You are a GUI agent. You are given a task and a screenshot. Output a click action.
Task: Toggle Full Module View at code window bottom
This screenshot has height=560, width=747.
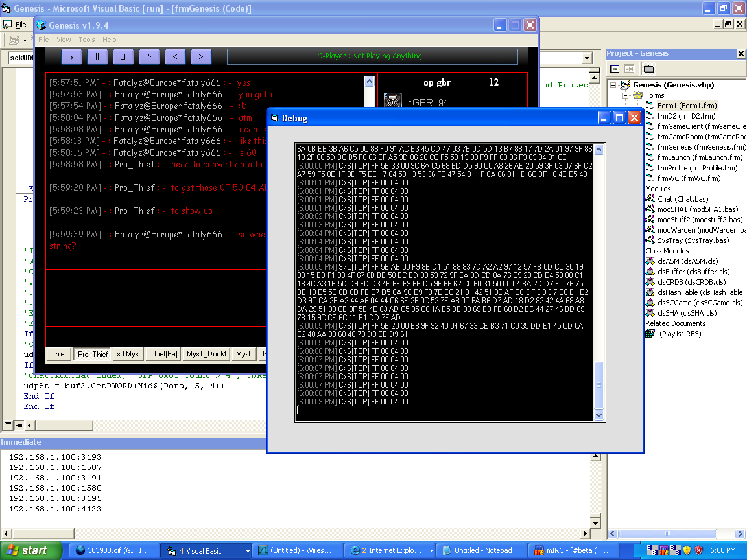coord(18,425)
